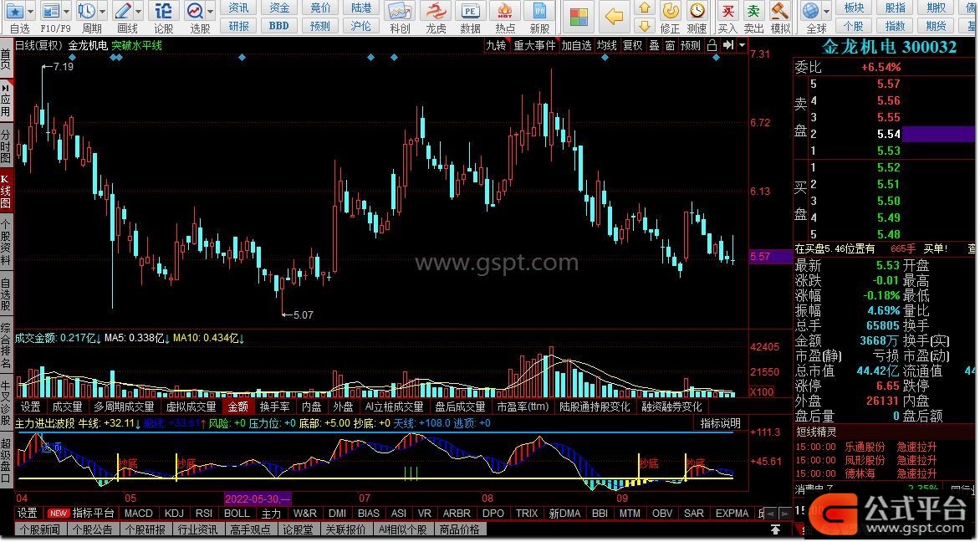
Task: Open the chart toolbar dropdown triangle
Action: pos(742,46)
